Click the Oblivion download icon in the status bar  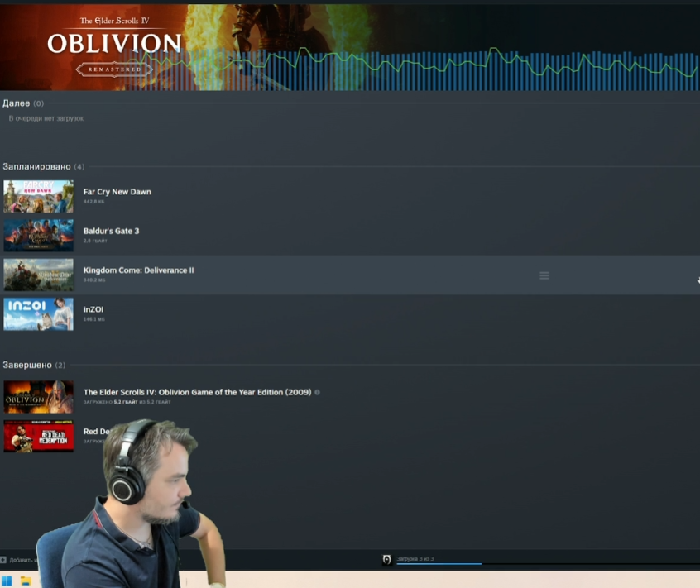point(386,559)
